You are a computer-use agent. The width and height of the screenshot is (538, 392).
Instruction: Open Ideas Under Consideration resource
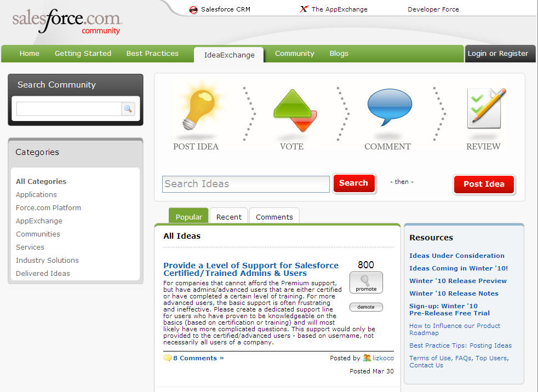coord(457,256)
